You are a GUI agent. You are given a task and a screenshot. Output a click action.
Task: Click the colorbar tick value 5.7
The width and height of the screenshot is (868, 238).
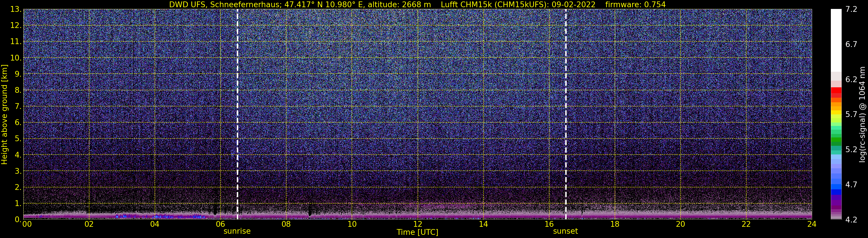tap(851, 115)
